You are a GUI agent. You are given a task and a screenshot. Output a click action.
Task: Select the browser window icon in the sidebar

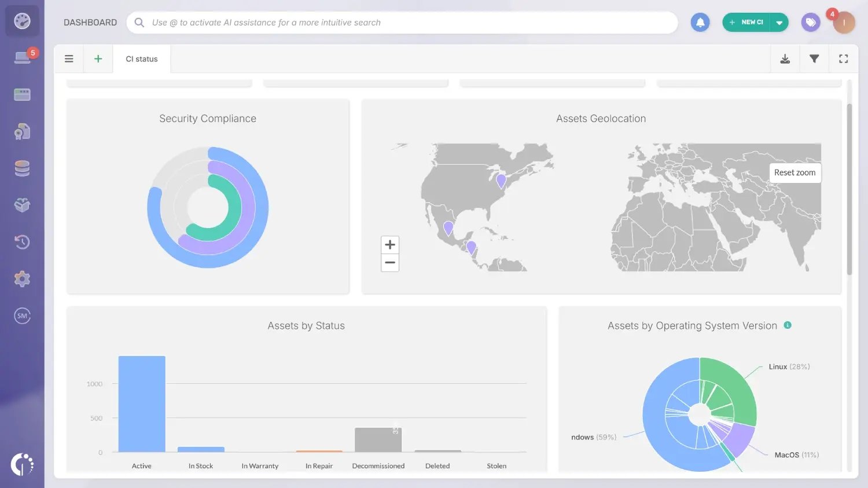[x=21, y=94]
